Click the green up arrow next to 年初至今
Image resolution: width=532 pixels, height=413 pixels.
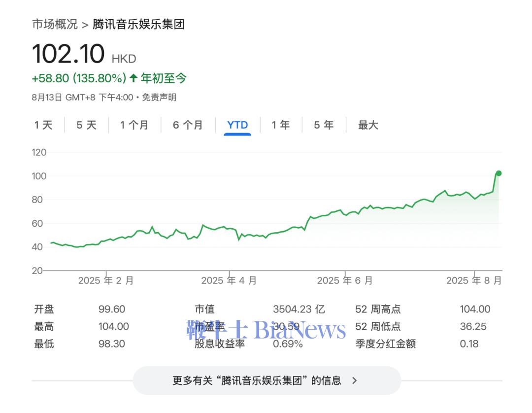(133, 78)
